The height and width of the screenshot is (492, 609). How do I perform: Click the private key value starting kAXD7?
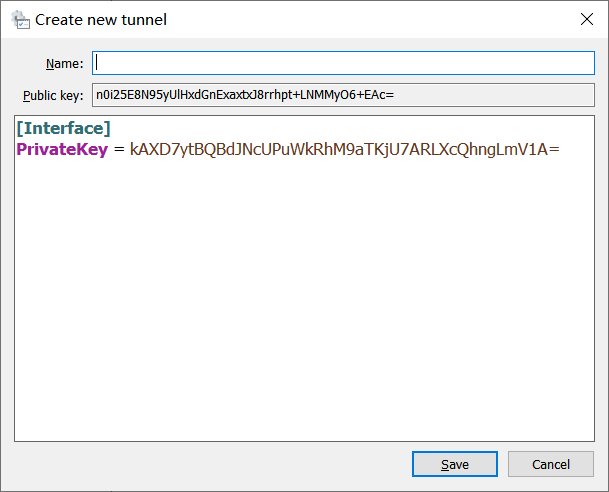pyautogui.click(x=344, y=149)
